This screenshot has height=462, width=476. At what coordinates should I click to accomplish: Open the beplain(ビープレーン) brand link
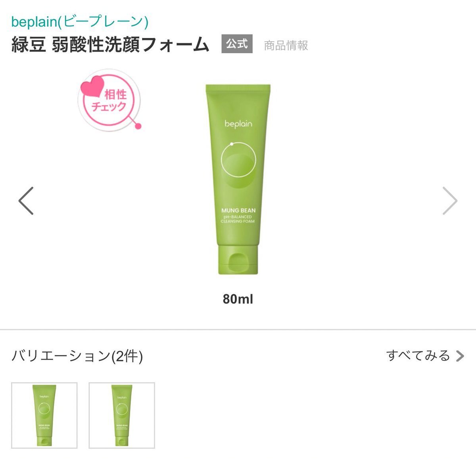pos(80,21)
